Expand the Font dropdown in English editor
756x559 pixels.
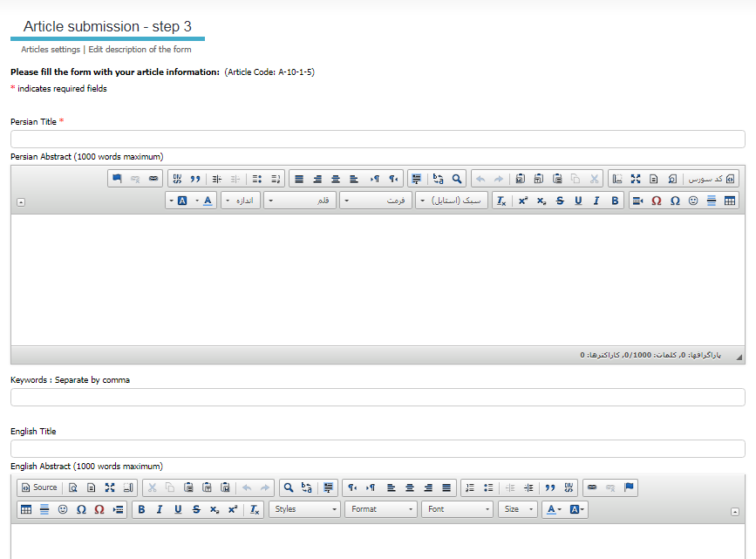[457, 509]
